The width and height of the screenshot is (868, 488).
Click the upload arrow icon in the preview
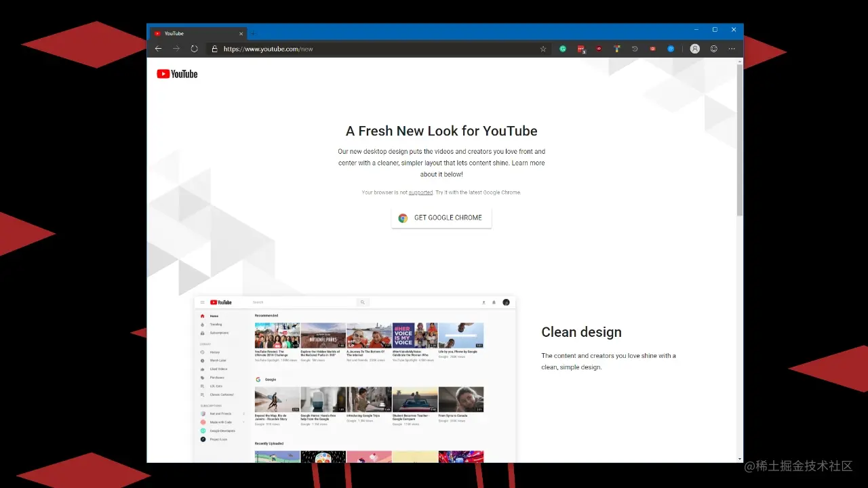[x=484, y=302]
